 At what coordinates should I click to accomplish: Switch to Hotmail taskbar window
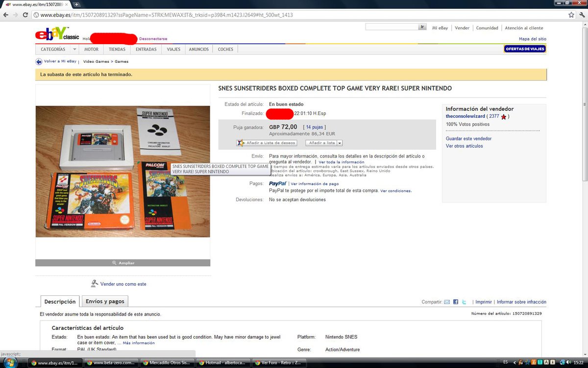click(x=224, y=363)
